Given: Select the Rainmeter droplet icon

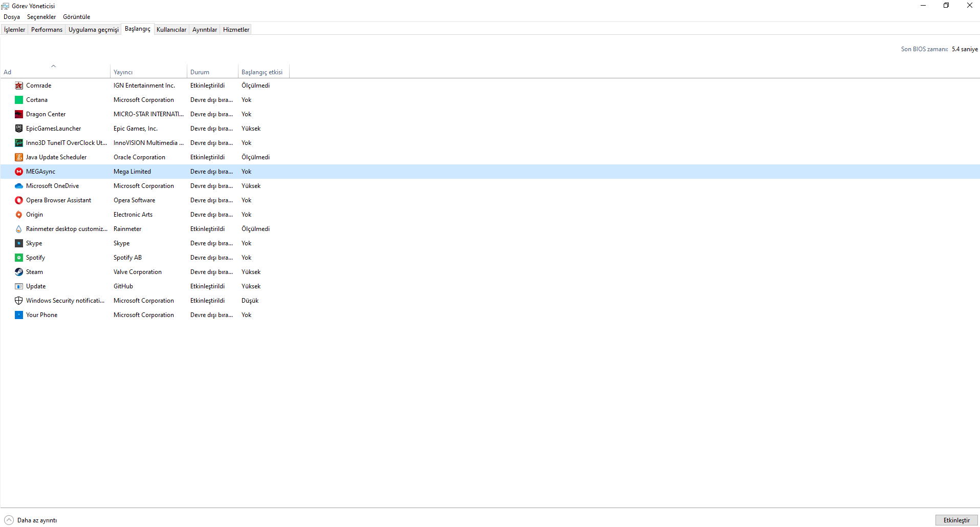Looking at the screenshot, I should pyautogui.click(x=19, y=229).
